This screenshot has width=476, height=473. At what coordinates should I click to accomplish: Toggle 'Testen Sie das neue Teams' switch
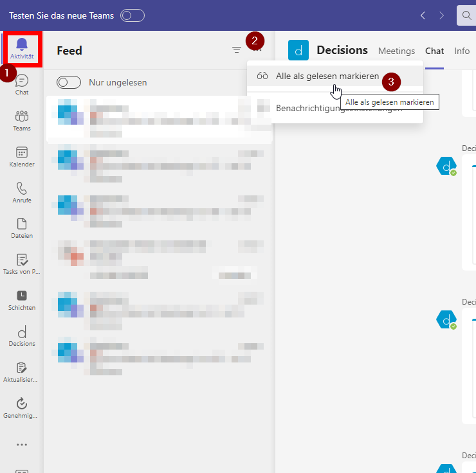pyautogui.click(x=133, y=15)
